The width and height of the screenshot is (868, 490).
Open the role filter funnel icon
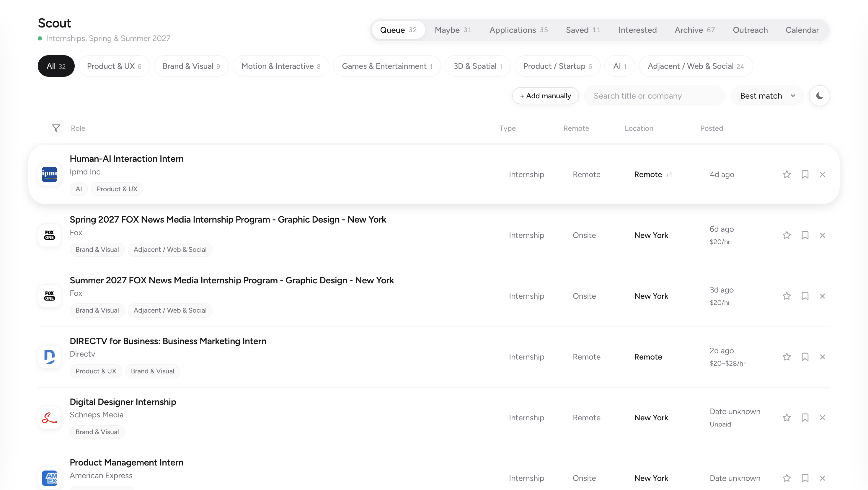[x=56, y=128]
